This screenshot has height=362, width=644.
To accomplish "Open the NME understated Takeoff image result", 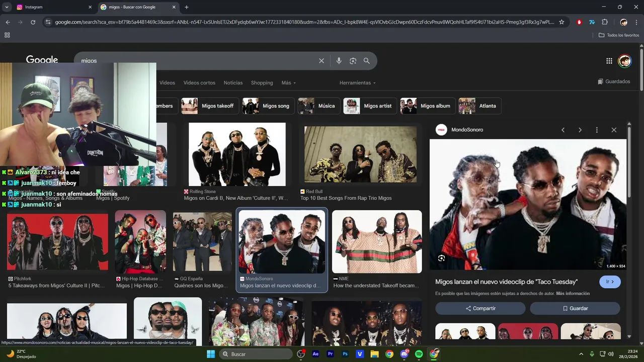I will [x=377, y=242].
